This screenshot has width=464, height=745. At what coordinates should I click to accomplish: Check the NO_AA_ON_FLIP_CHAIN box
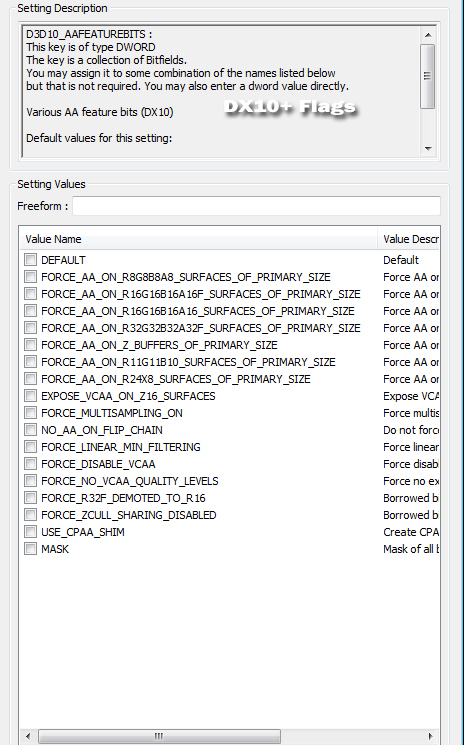(x=30, y=430)
